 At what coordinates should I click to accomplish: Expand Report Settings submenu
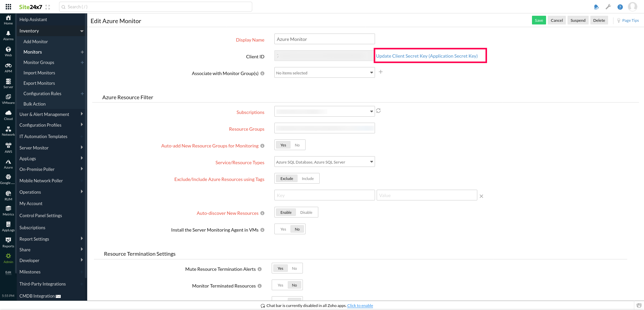click(x=82, y=239)
